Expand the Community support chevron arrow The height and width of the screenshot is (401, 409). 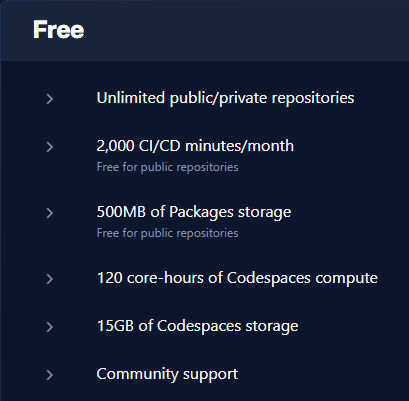point(50,375)
